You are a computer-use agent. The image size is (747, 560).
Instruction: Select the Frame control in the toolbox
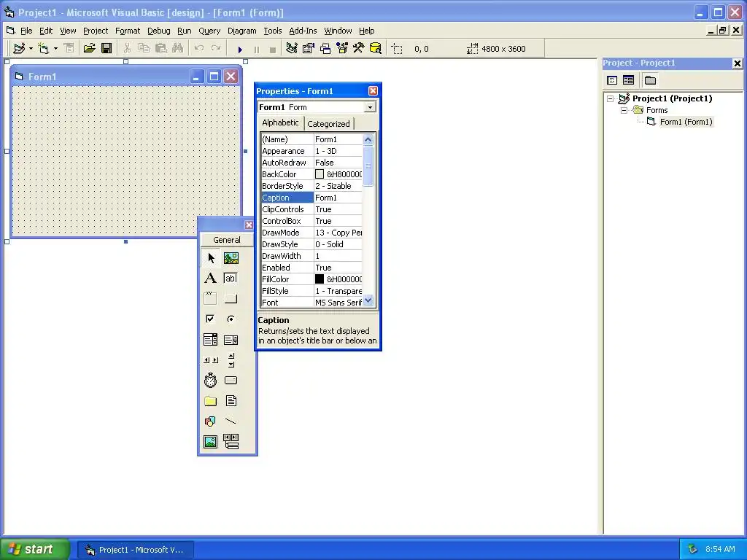coord(211,298)
